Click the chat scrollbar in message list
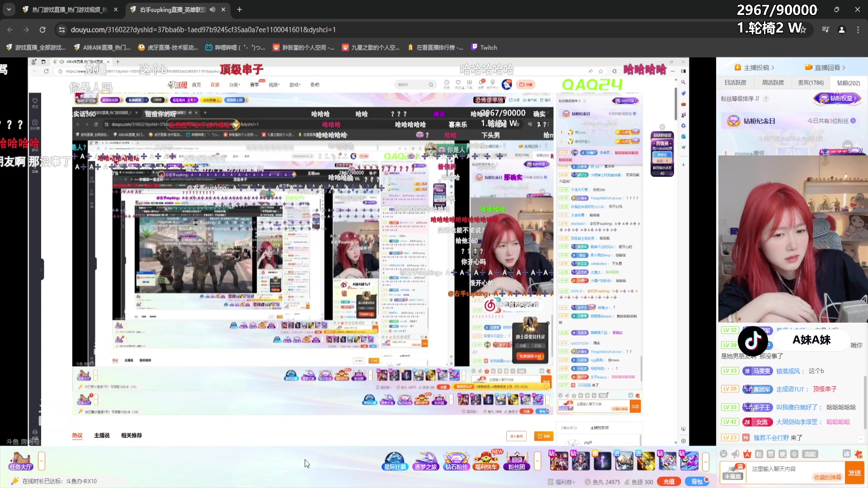The image size is (868, 488). 865,402
